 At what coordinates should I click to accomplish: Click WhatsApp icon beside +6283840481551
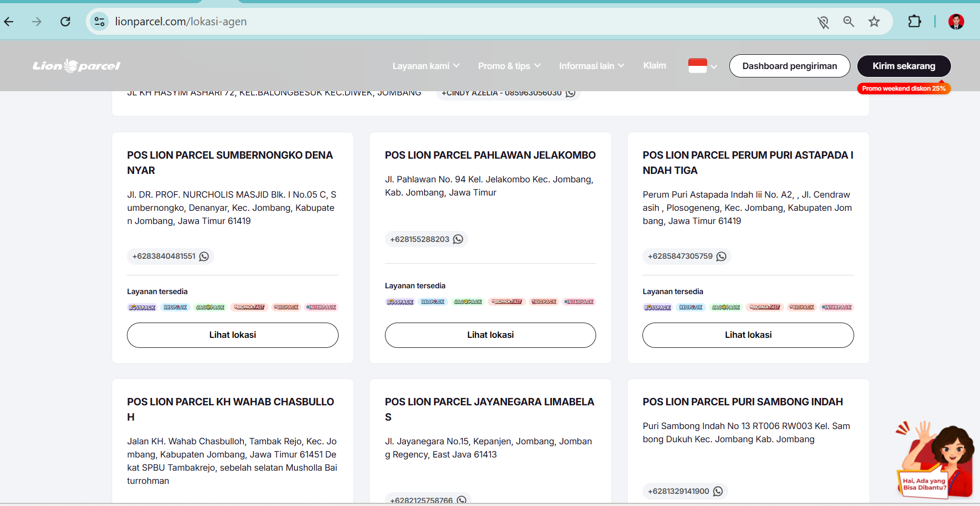(204, 256)
